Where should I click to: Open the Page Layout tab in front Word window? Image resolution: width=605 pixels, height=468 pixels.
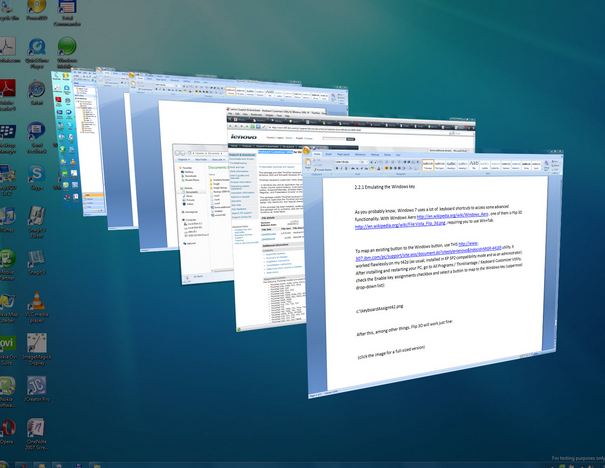coord(343,154)
